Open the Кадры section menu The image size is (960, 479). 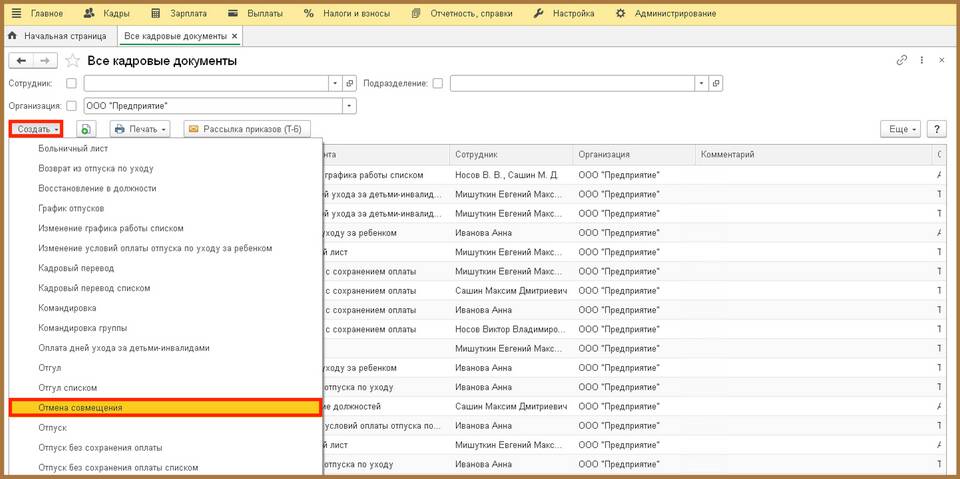[x=105, y=13]
